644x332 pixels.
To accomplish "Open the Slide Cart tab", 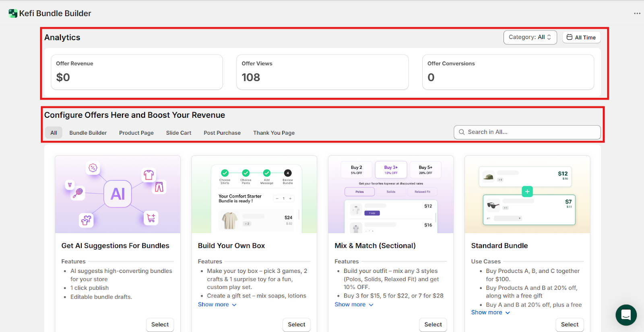I will [178, 133].
